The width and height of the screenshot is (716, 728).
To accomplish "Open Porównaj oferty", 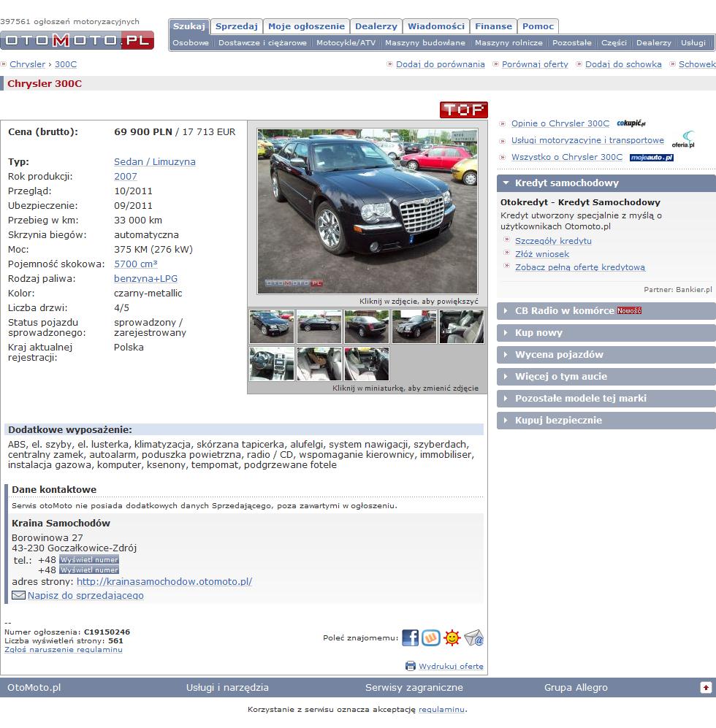I will (x=535, y=64).
